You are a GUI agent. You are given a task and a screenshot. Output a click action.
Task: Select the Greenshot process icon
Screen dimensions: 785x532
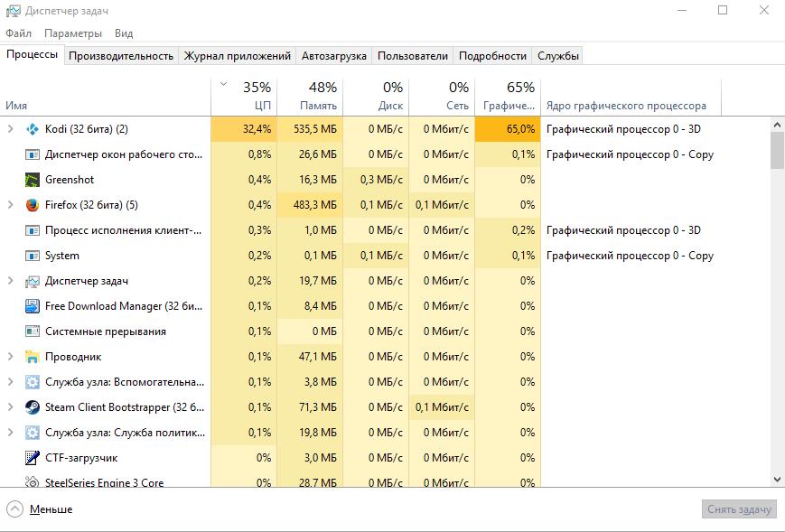tap(33, 180)
